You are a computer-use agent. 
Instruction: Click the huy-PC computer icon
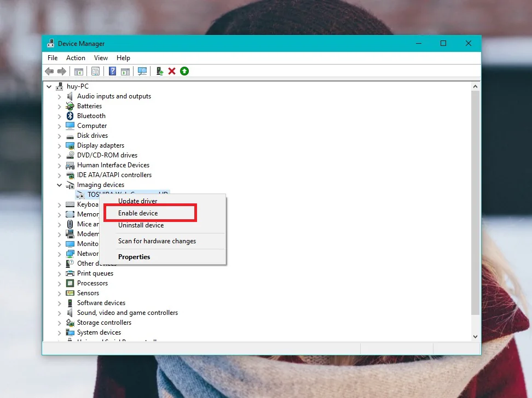click(x=59, y=86)
